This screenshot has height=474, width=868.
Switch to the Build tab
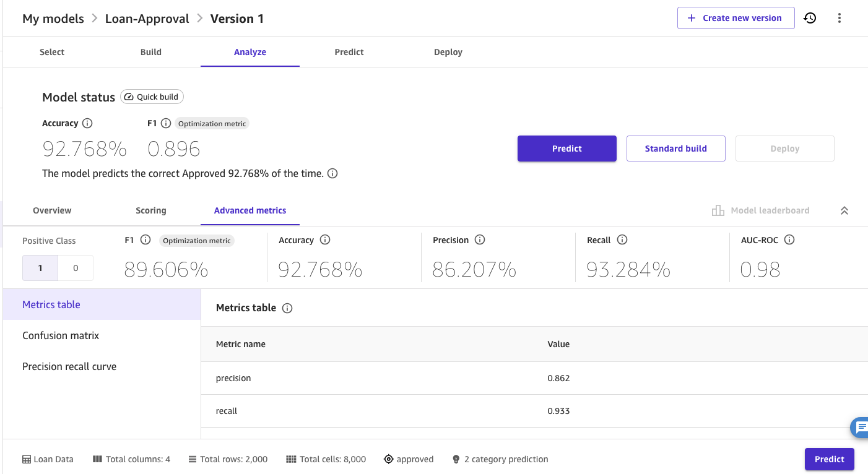(x=151, y=52)
